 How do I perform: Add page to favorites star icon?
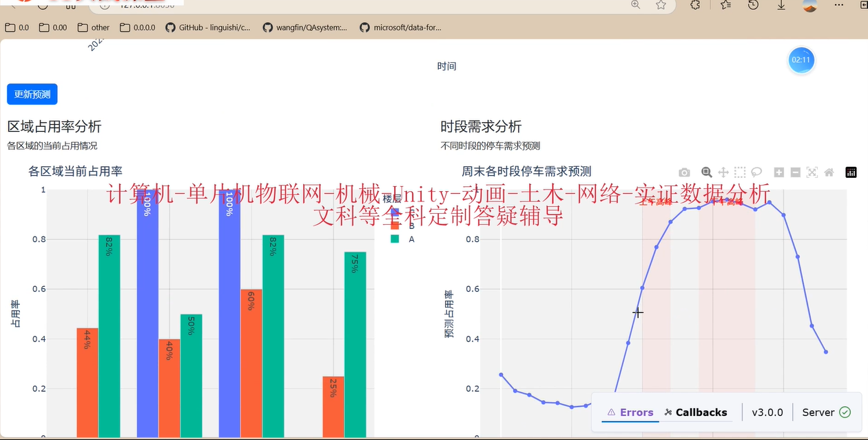coord(661,5)
